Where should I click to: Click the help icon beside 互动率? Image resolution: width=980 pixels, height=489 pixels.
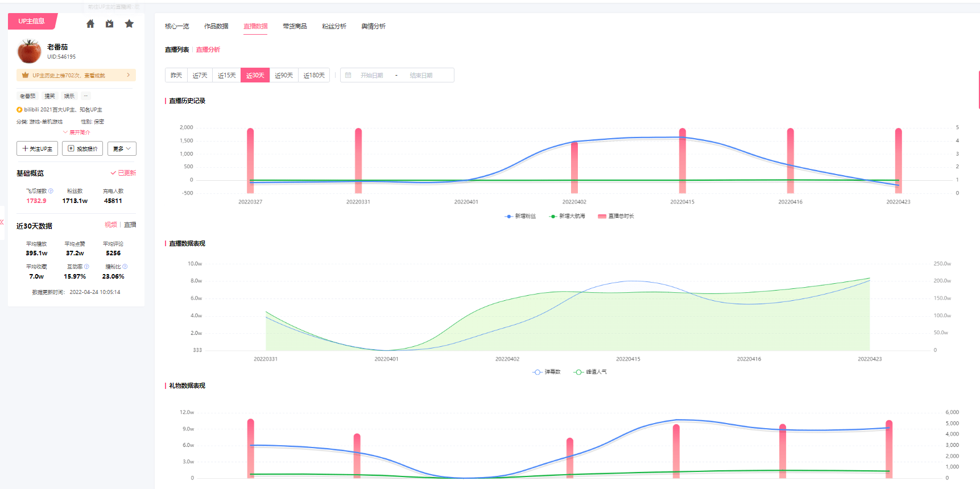pyautogui.click(x=86, y=267)
